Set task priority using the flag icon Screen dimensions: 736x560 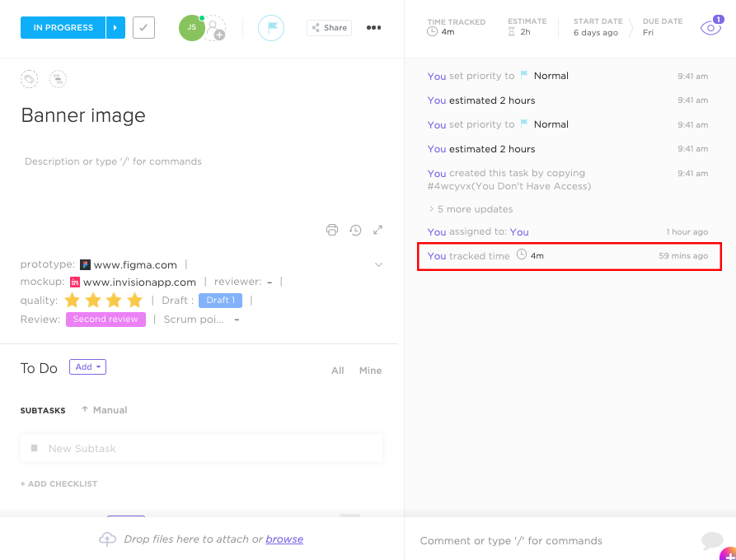coord(271,26)
